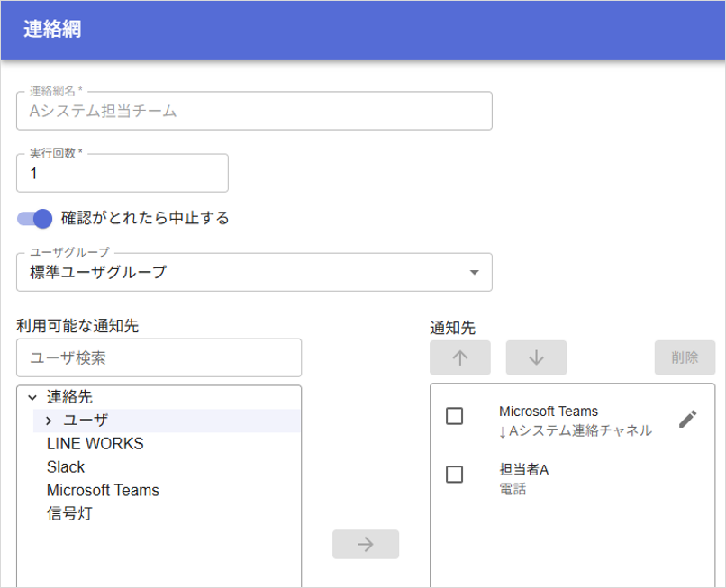Image resolution: width=726 pixels, height=588 pixels.
Task: Select Slack in available destinations
Action: click(x=65, y=466)
